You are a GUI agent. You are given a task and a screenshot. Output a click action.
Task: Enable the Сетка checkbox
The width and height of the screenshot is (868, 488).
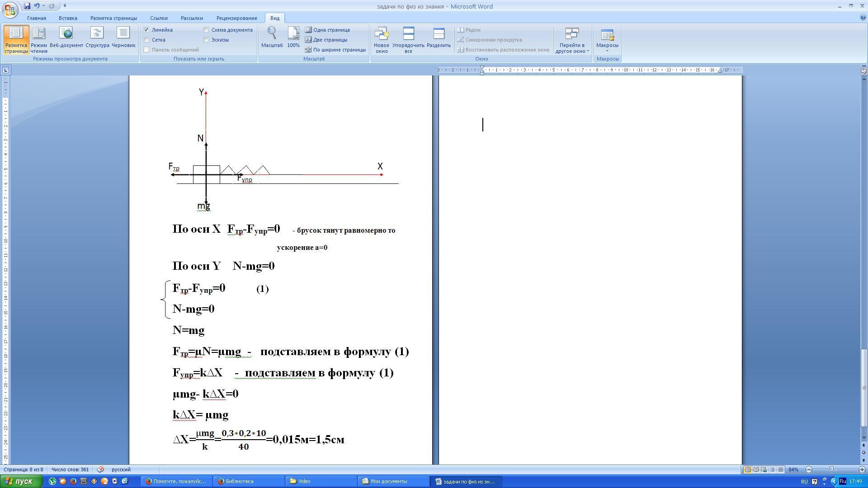[x=146, y=40]
